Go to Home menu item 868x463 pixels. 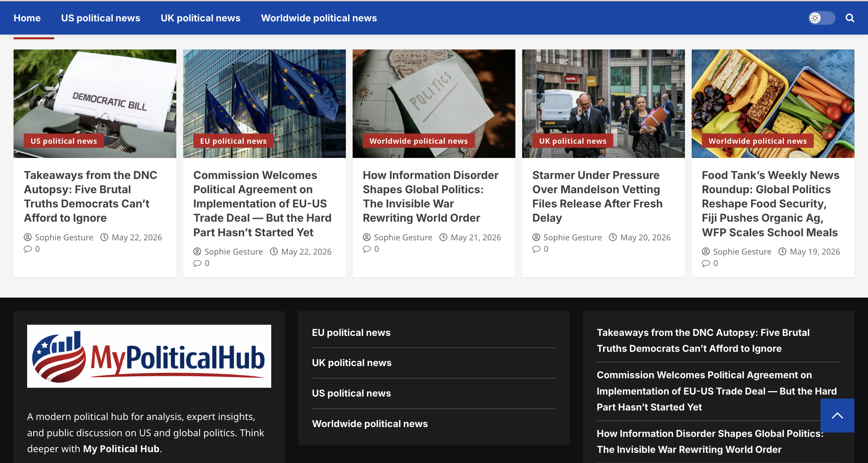click(27, 18)
